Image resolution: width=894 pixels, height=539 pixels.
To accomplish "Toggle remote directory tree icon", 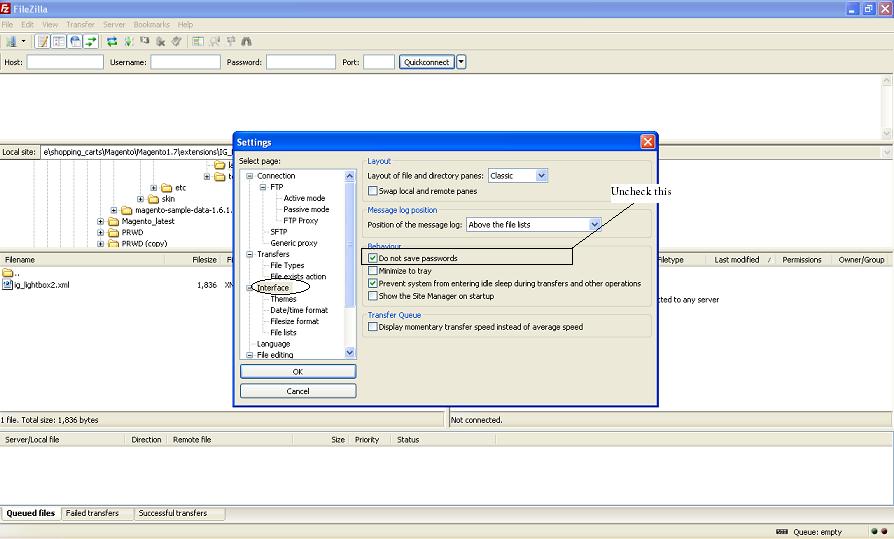I will pos(75,41).
